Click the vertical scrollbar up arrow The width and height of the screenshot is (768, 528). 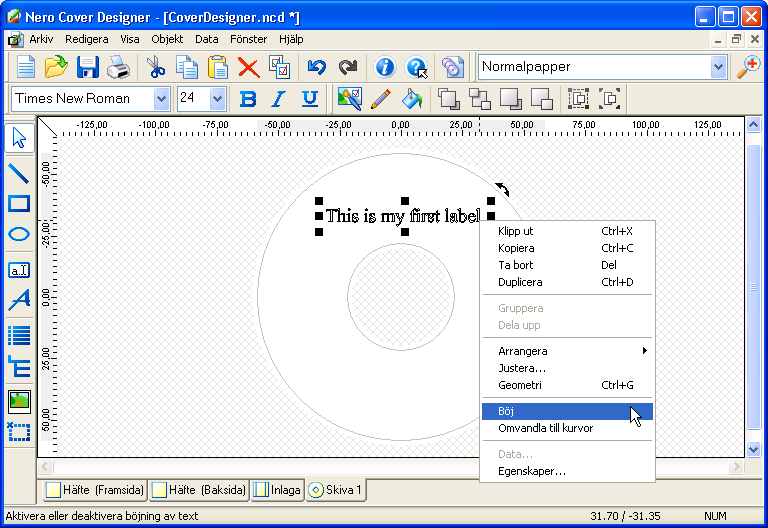point(753,124)
